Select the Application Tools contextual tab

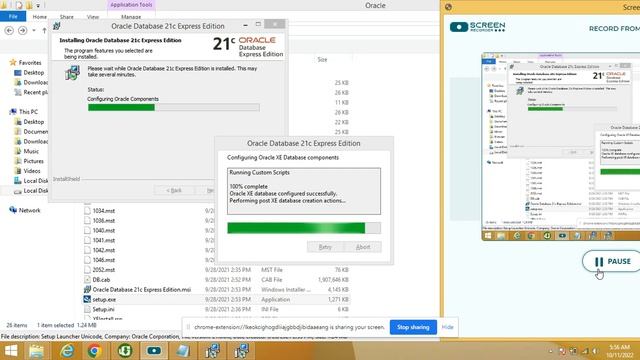point(131,5)
